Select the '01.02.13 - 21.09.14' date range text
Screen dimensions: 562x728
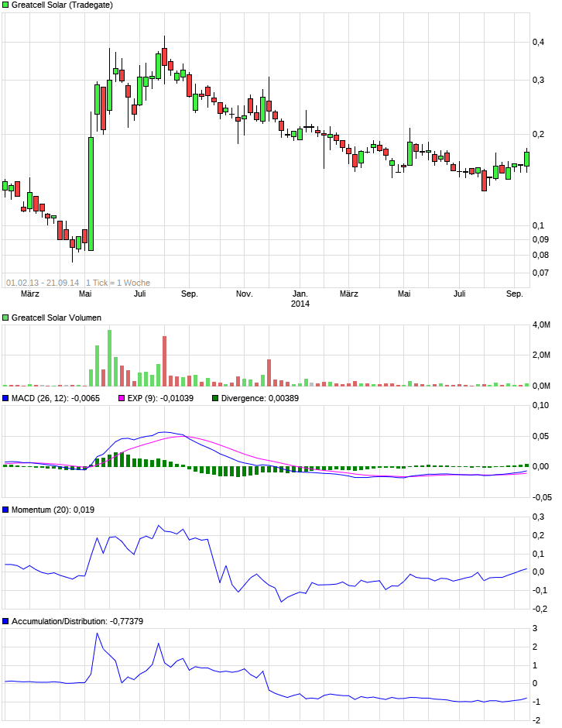43,283
